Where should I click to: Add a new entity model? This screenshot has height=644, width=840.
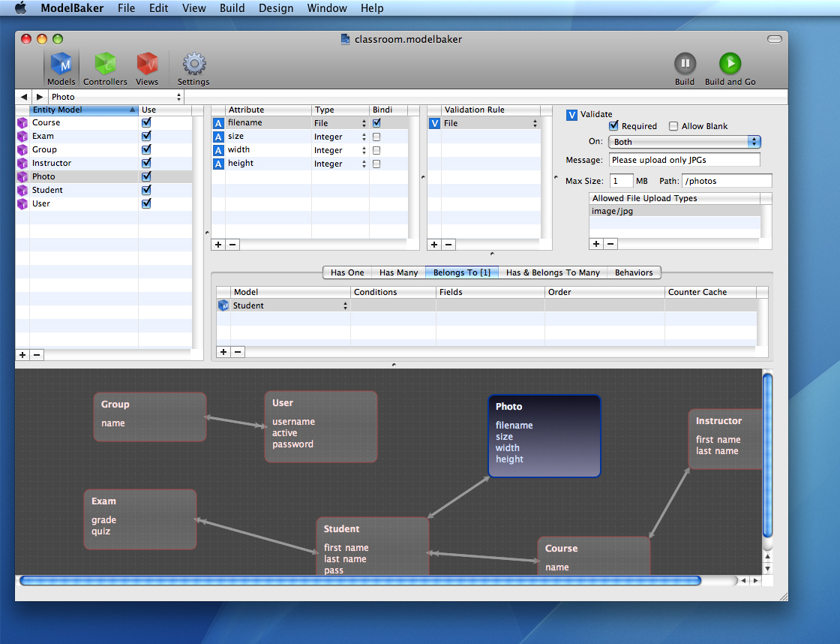coord(22,355)
